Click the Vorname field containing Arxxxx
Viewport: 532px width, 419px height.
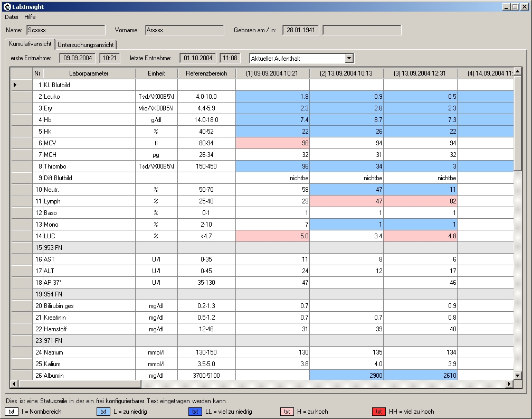point(185,30)
